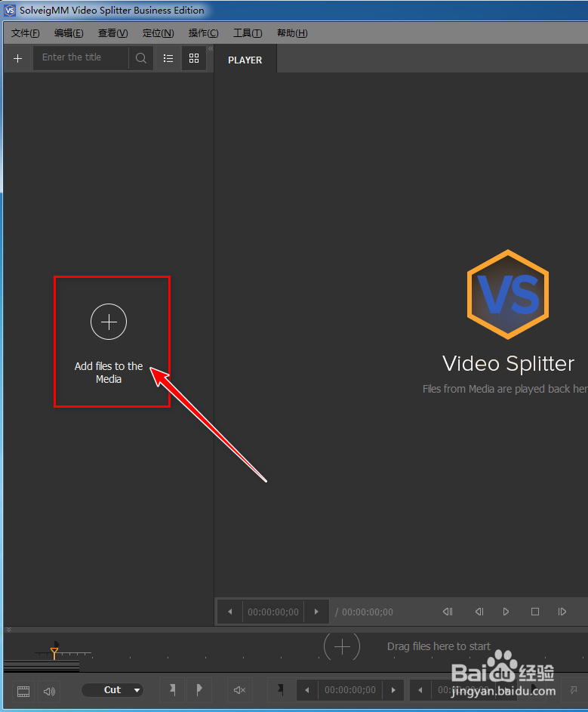Open the 查看(V) menu
This screenshot has width=588, height=712.
[113, 33]
